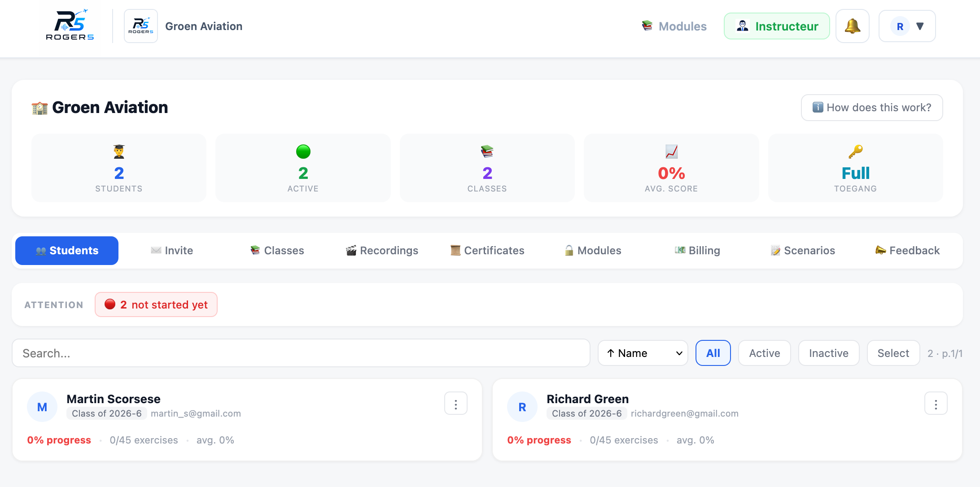Open the notifications bell
The image size is (980, 487).
click(852, 26)
